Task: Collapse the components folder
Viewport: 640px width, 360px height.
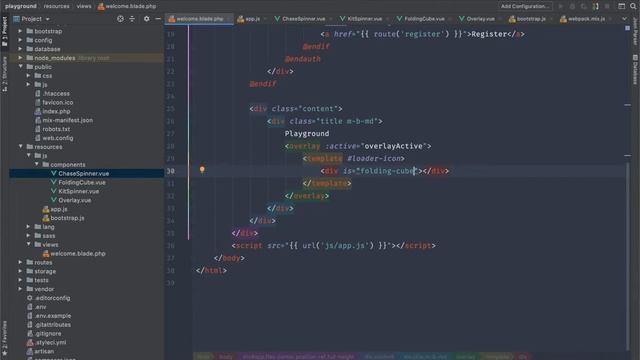Action: pyautogui.click(x=36, y=164)
